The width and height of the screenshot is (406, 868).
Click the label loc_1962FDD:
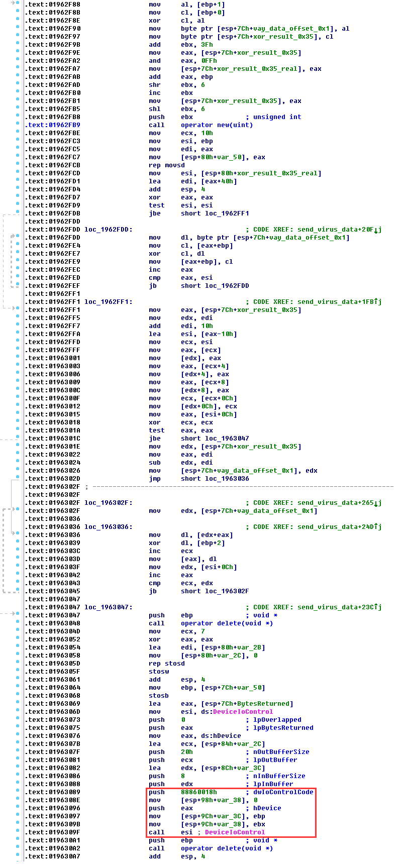(x=109, y=230)
